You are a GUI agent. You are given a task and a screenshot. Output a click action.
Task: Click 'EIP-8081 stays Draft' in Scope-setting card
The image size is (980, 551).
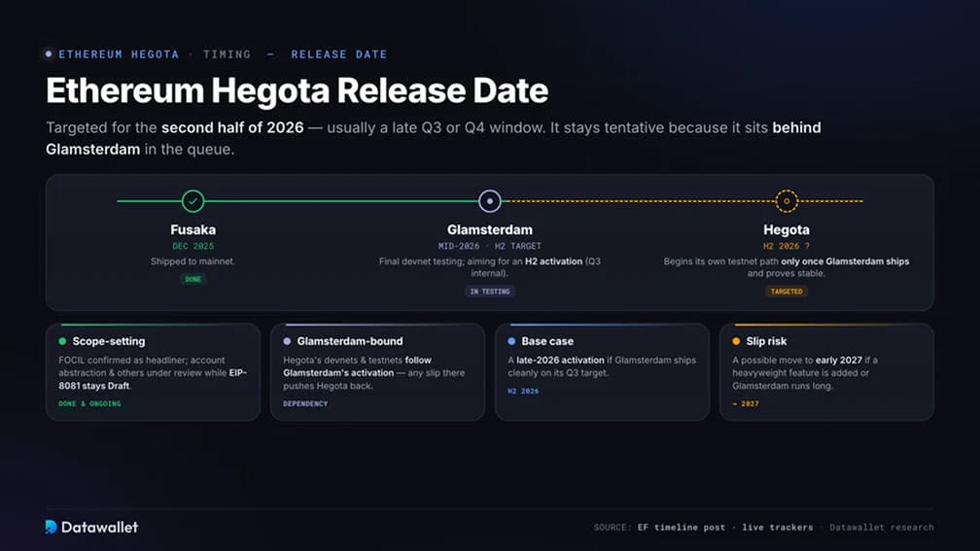click(153, 379)
